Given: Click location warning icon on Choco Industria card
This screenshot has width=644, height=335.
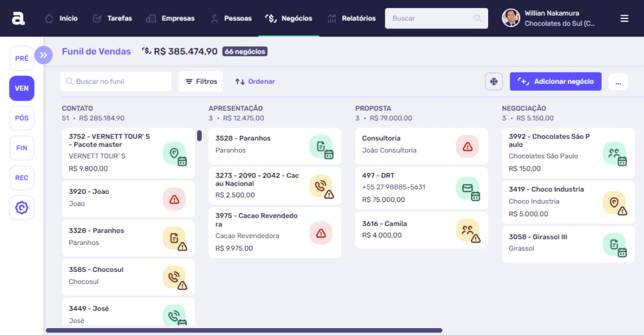Looking at the screenshot, I should [615, 203].
